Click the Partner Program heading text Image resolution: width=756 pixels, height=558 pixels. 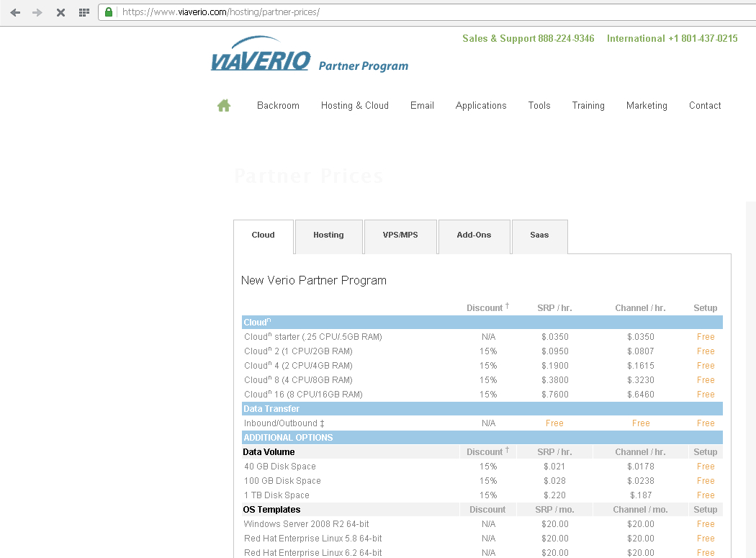[364, 66]
